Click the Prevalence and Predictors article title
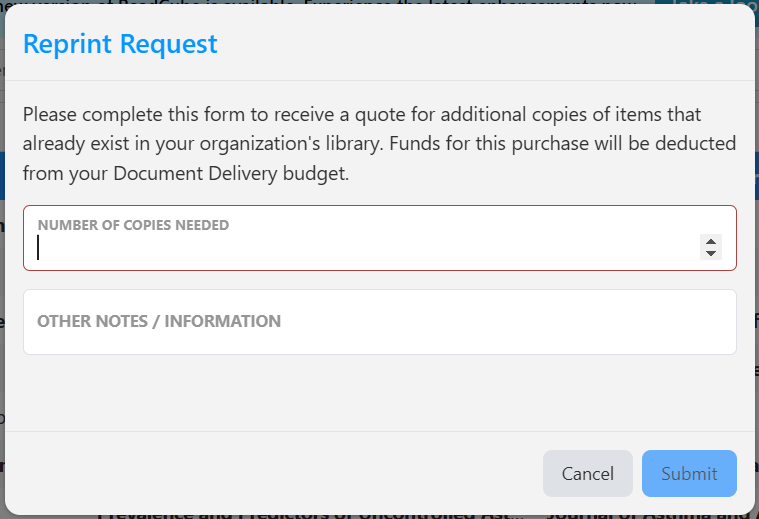Image resolution: width=759 pixels, height=519 pixels. click(x=310, y=514)
